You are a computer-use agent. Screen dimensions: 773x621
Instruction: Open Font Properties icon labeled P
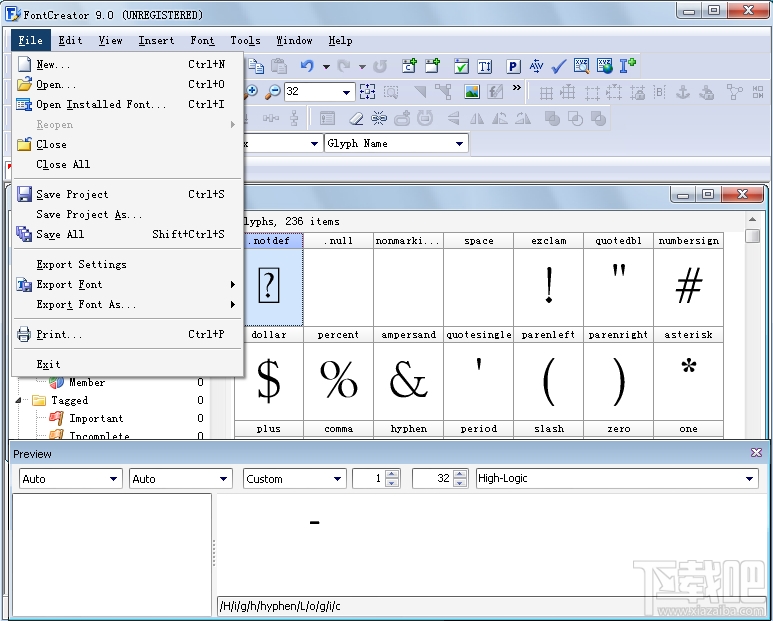click(x=513, y=66)
